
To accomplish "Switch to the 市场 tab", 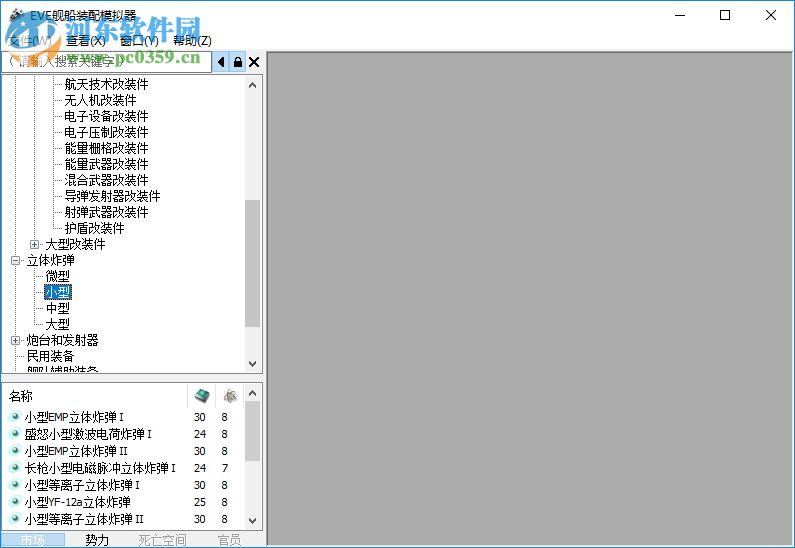I will point(33,540).
